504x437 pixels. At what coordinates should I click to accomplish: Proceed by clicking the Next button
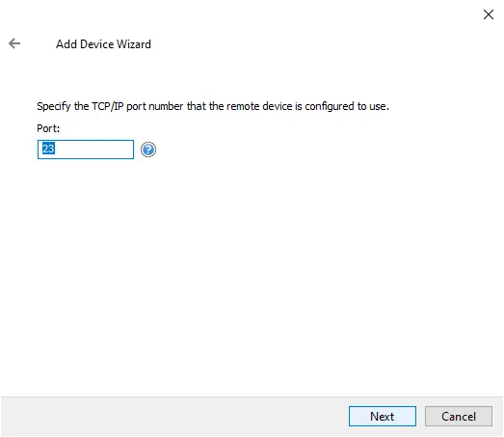click(383, 416)
